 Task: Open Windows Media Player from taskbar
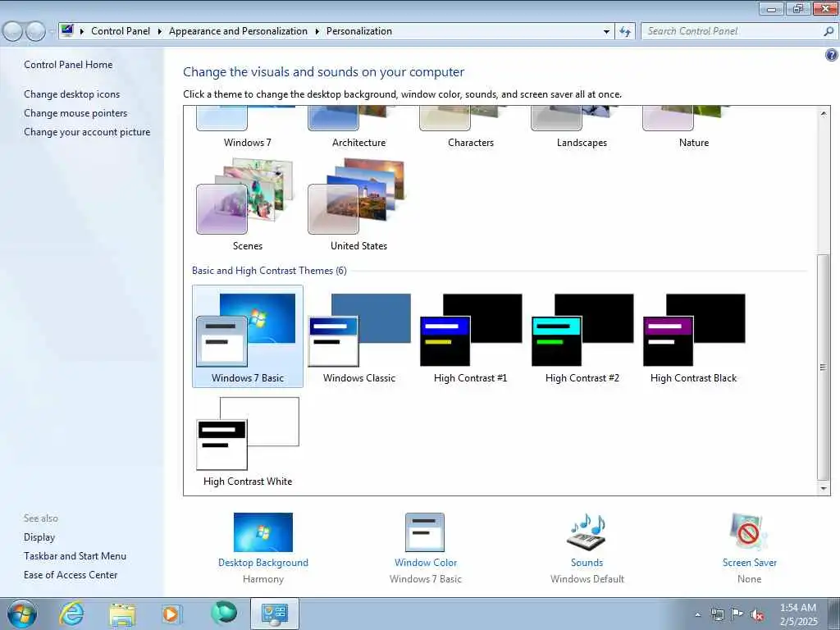pyautogui.click(x=172, y=614)
